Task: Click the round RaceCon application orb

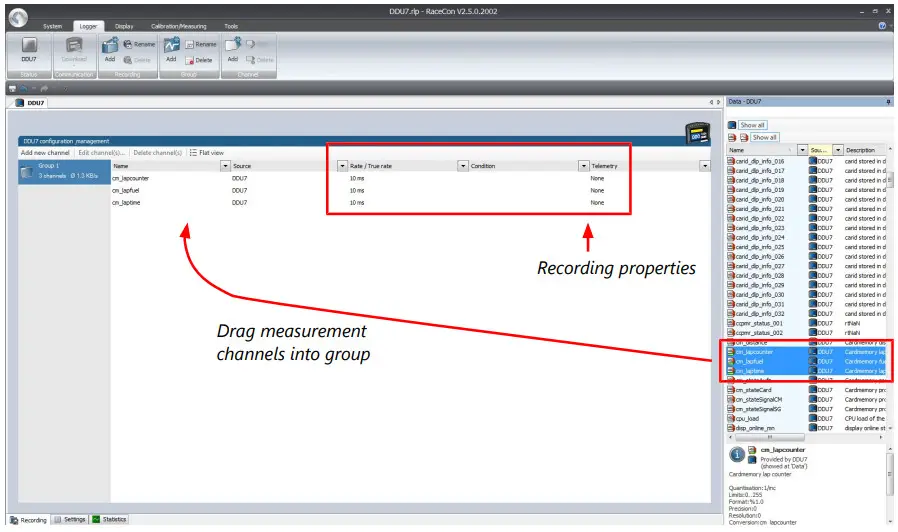Action: (x=18, y=18)
